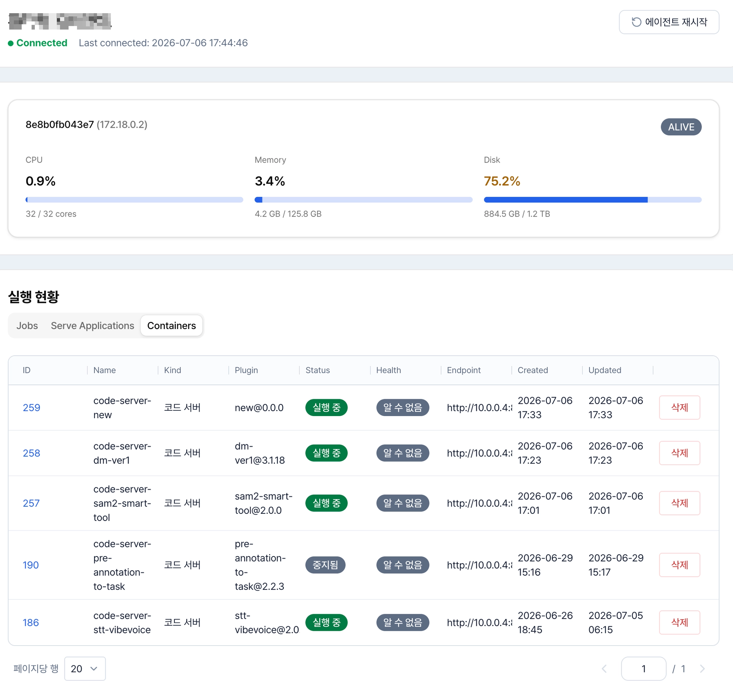Go to previous page arrow
Viewport: 733px width, 700px height.
(x=604, y=668)
